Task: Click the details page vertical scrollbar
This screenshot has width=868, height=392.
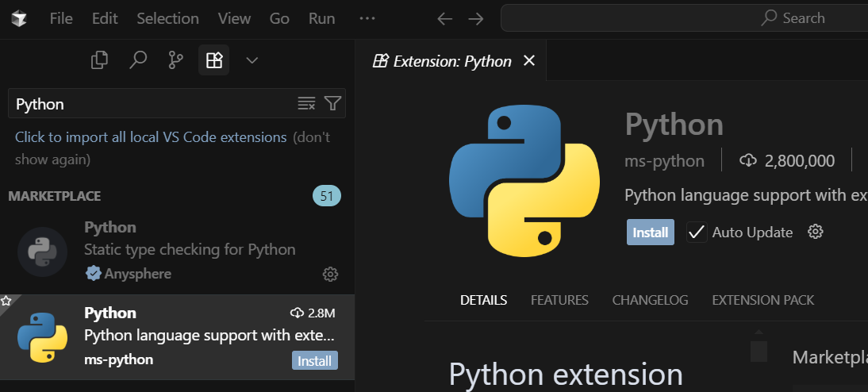Action: coord(759,352)
